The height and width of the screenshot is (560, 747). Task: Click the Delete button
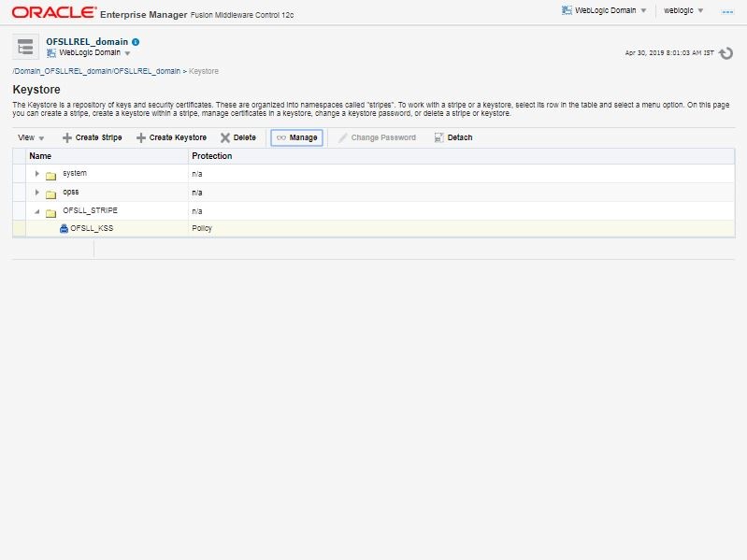[238, 137]
